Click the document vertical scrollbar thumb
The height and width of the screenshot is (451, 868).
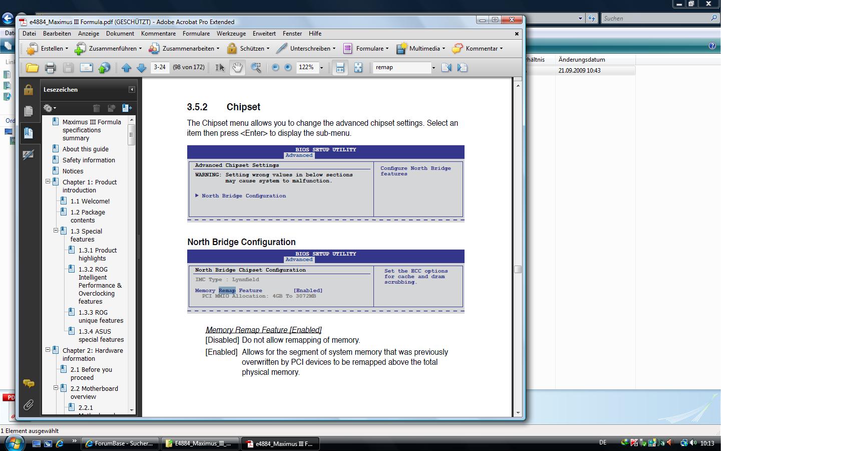518,269
